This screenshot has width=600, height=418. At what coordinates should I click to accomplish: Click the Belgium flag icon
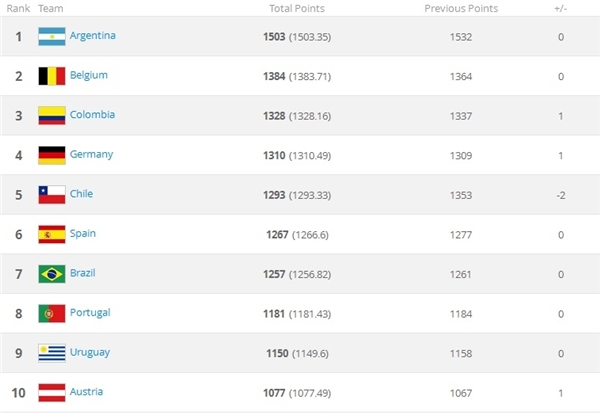tap(52, 76)
